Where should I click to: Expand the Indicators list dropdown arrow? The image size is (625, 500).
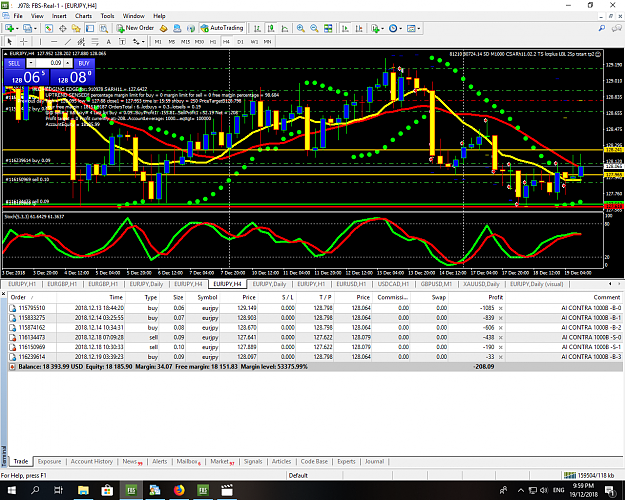coord(382,28)
